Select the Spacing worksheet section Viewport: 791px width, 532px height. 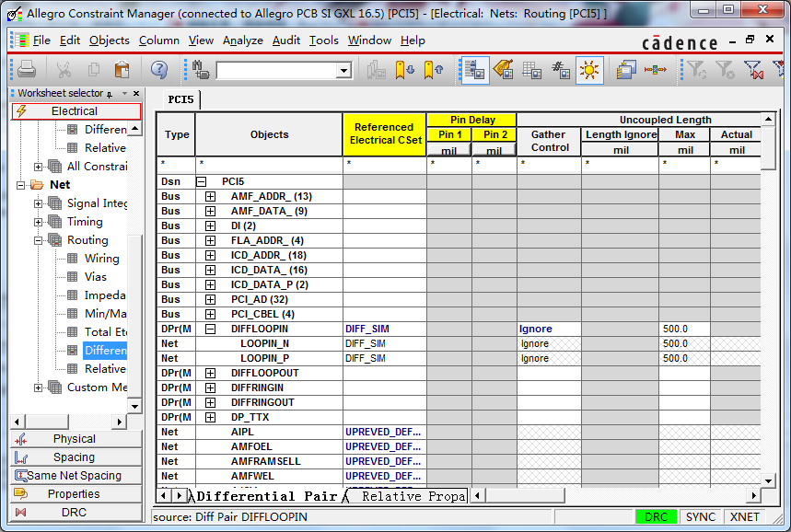[76, 457]
